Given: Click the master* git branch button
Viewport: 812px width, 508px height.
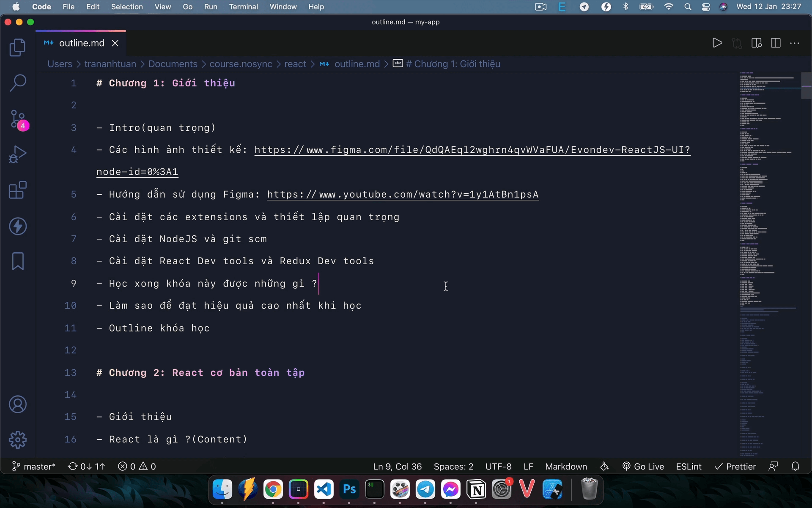Looking at the screenshot, I should click(x=34, y=467).
